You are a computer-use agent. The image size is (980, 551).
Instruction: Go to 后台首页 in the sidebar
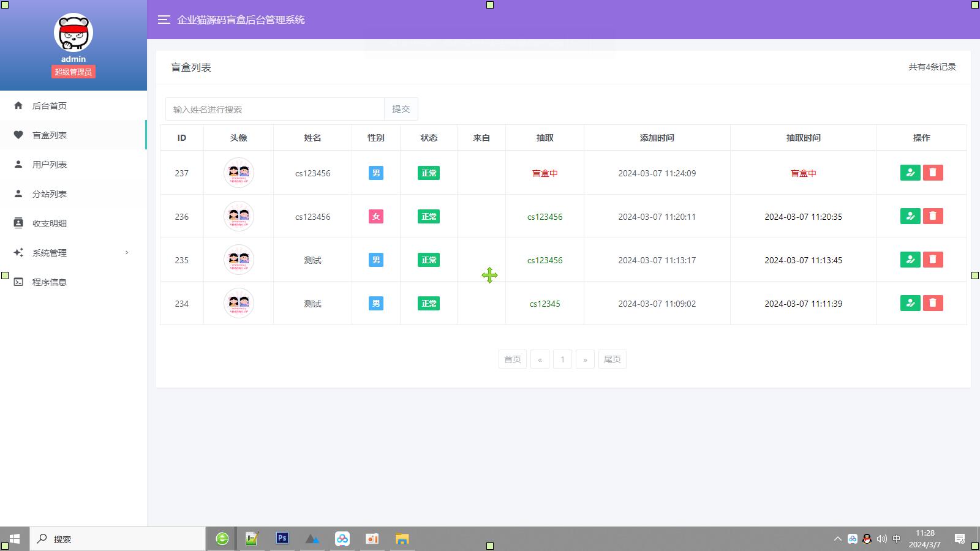click(50, 106)
